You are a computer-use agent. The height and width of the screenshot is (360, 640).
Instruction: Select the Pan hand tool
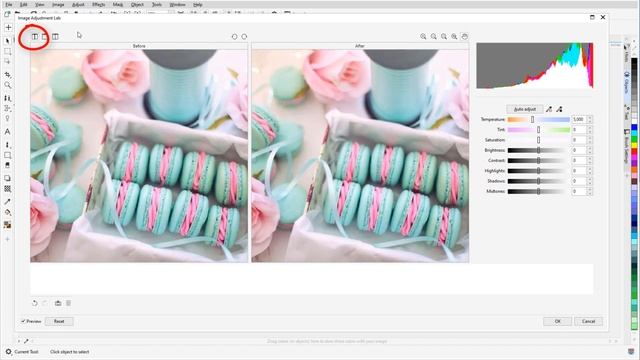point(464,37)
